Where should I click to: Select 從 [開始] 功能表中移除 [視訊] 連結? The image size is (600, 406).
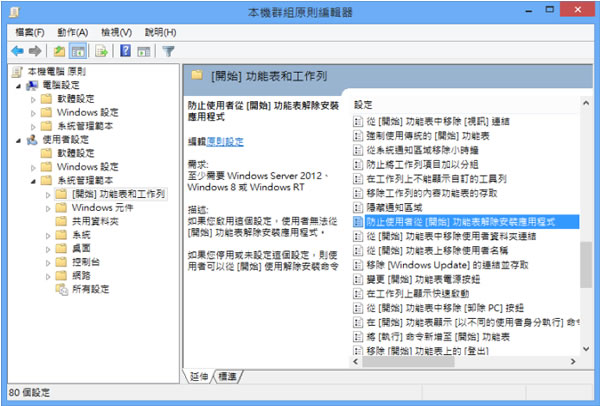click(x=438, y=122)
